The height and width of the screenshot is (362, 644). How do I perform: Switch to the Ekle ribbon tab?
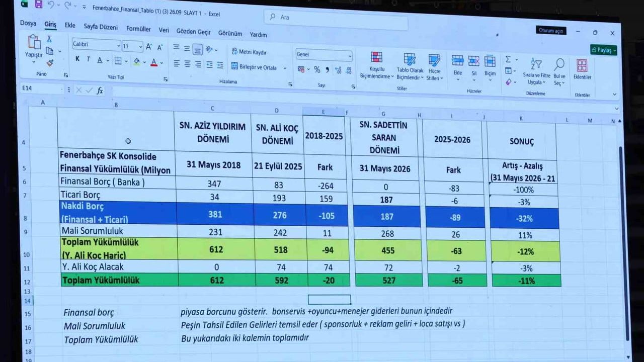tap(70, 25)
